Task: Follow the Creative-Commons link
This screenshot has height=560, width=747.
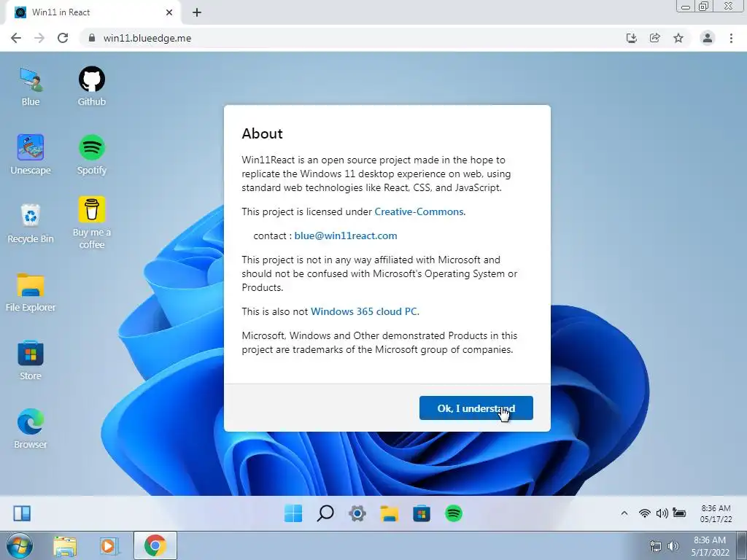Action: (419, 211)
